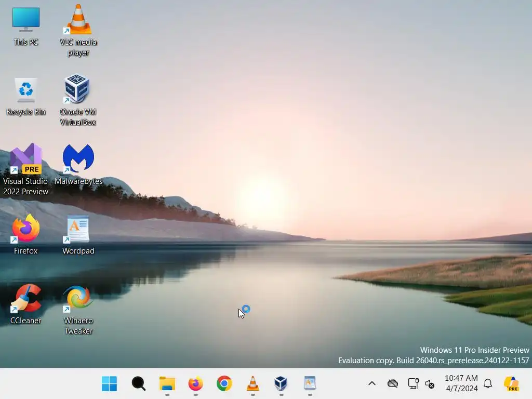Open the network status tray icon
The height and width of the screenshot is (399, 532).
click(413, 383)
